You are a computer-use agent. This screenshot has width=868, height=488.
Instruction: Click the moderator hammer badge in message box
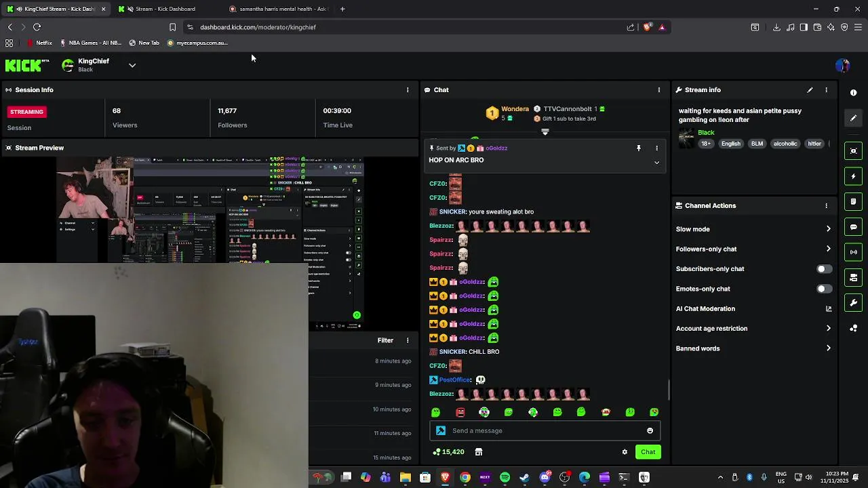[441, 430]
